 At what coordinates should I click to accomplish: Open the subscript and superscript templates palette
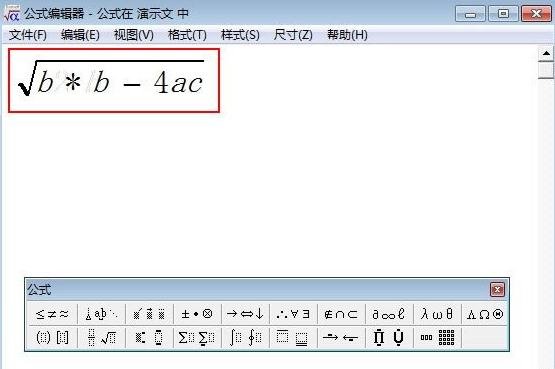149,337
